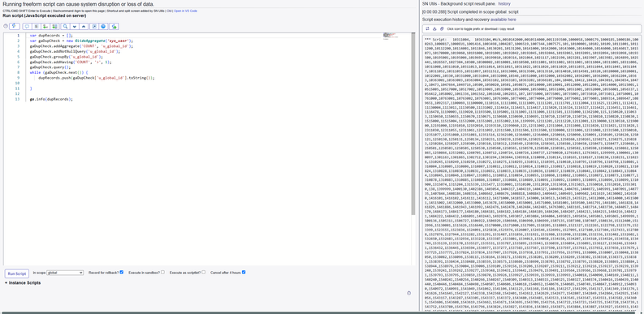This screenshot has width=644, height=314.
Task: Click the code editor's vertical scrollbar
Action: tap(413, 123)
